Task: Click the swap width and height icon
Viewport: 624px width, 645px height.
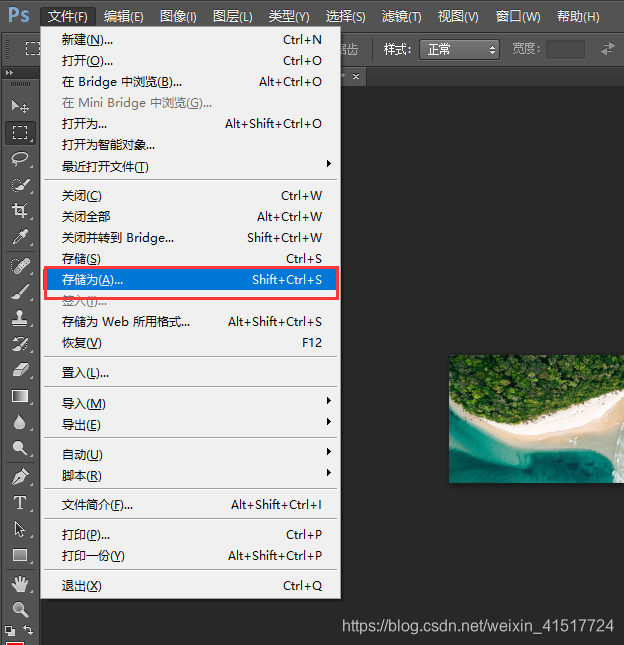Action: pyautogui.click(x=608, y=49)
